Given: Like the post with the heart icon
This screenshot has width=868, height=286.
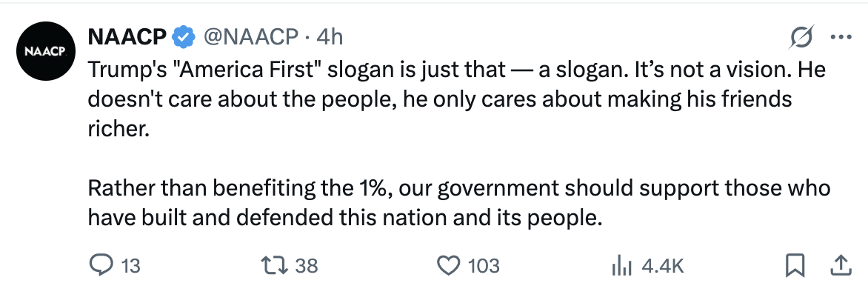Looking at the screenshot, I should tap(449, 266).
